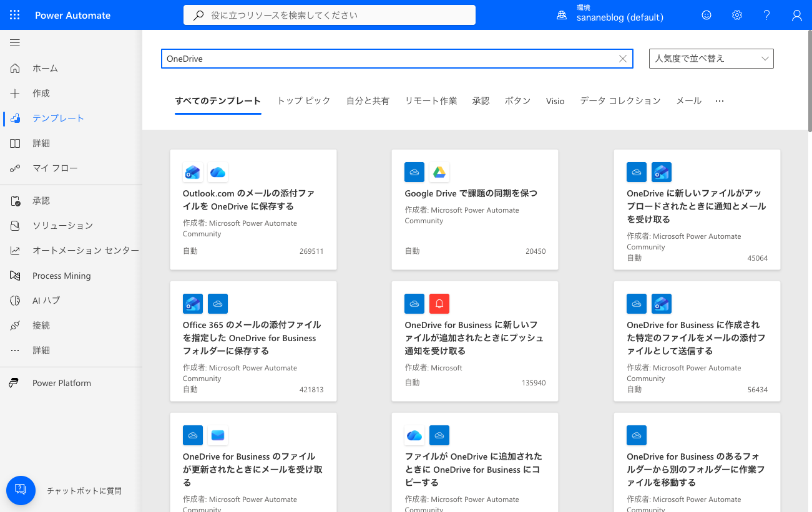Image resolution: width=812 pixels, height=512 pixels.
Task: Click the environment icon in header
Action: coord(561,15)
